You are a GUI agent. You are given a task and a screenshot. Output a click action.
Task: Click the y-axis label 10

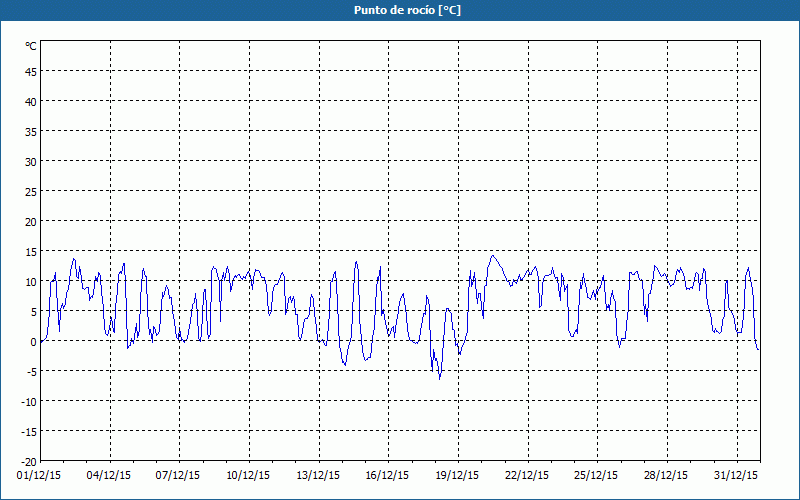point(31,282)
